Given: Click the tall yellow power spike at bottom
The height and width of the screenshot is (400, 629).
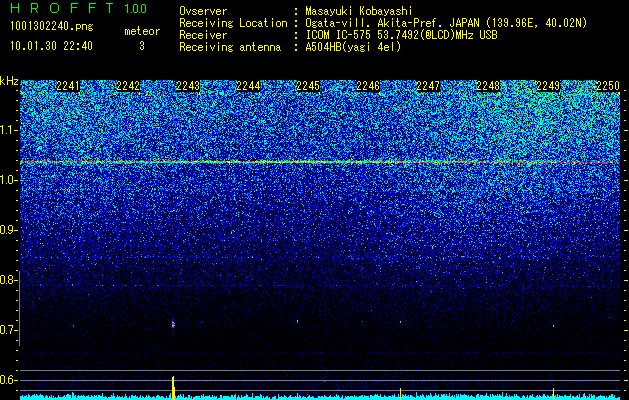Looking at the screenshot, I should [x=173, y=388].
